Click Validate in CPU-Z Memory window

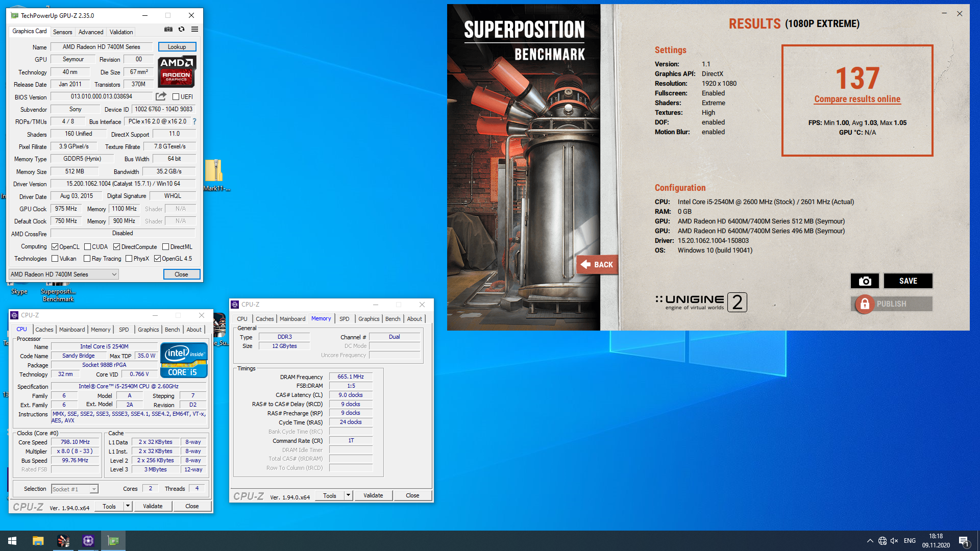click(373, 495)
